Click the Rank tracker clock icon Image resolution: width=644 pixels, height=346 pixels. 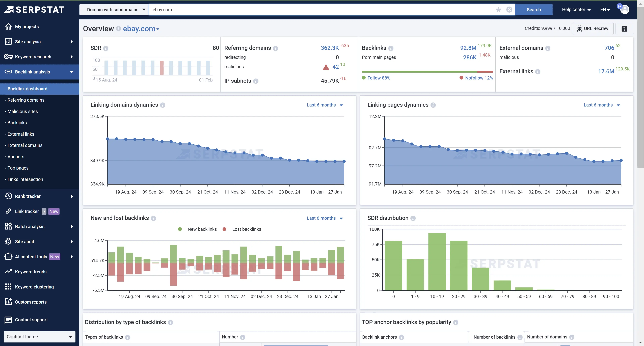[8, 196]
